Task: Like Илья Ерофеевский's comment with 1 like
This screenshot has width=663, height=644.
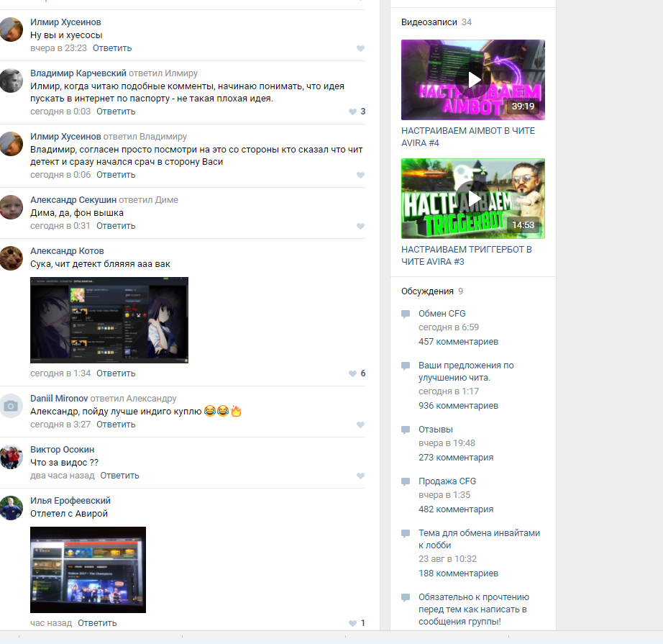Action: 352,624
